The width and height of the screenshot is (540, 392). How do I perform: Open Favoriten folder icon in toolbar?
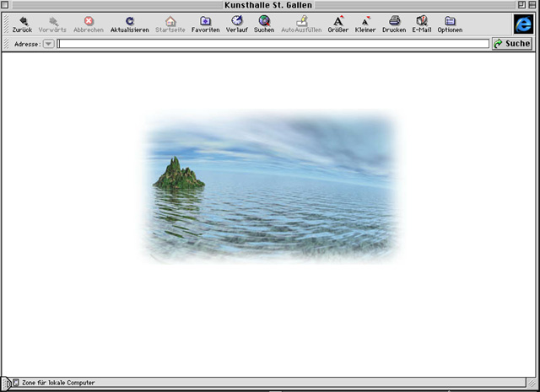(205, 20)
